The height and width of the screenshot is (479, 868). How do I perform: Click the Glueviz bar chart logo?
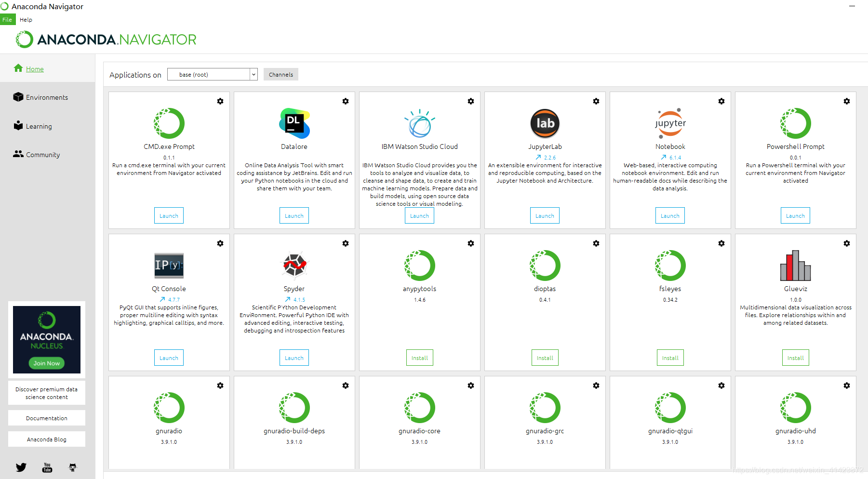pos(796,266)
